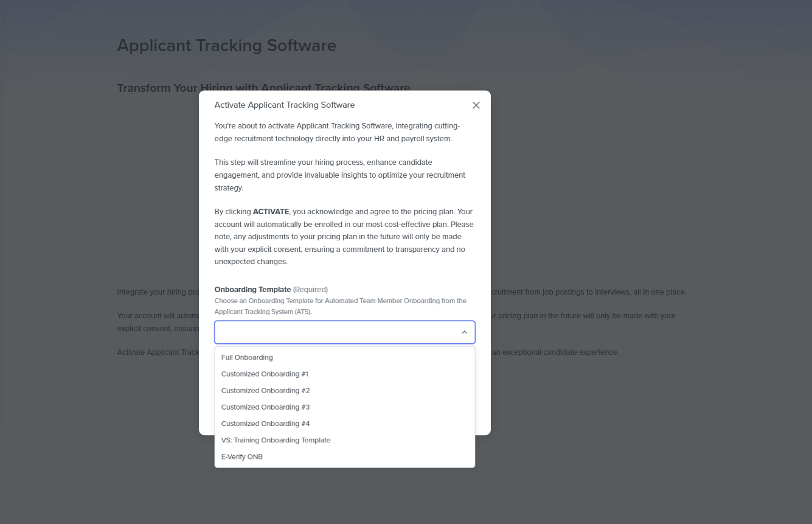Click the bold ACTIVATE word in dialog
Screen dimensions: 812x524
(271, 212)
